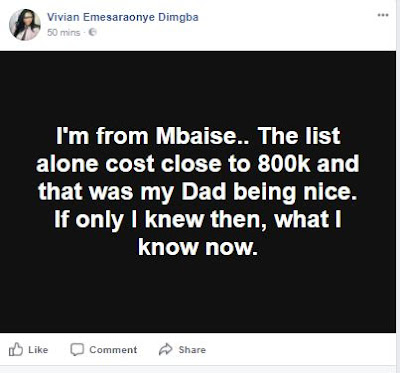
Task: Click empty black area above status text
Action: tap(198, 87)
